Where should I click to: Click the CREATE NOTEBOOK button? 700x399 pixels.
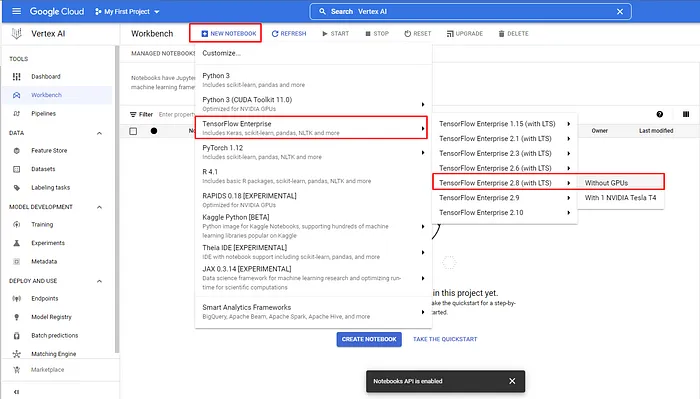coord(369,339)
